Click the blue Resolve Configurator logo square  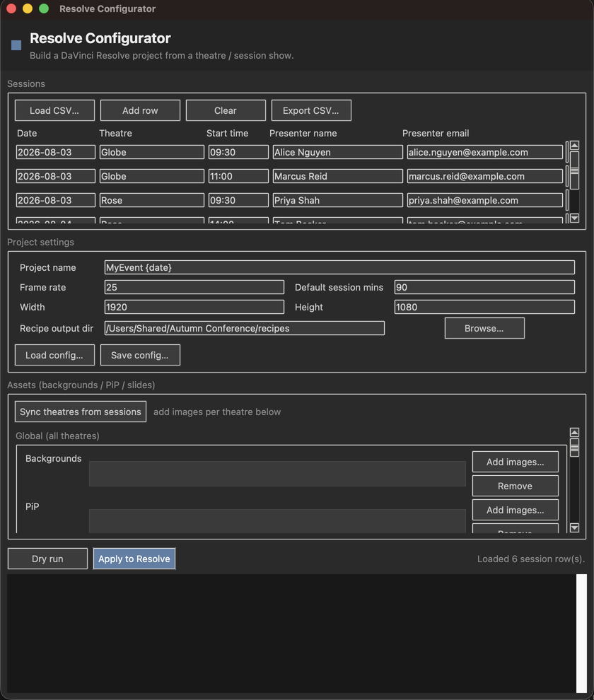(16, 45)
